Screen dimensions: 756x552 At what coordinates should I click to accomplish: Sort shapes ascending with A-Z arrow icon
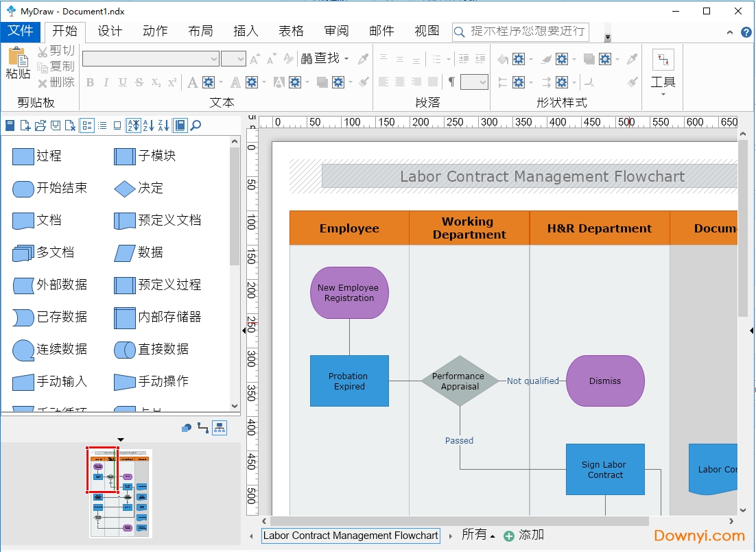point(148,125)
